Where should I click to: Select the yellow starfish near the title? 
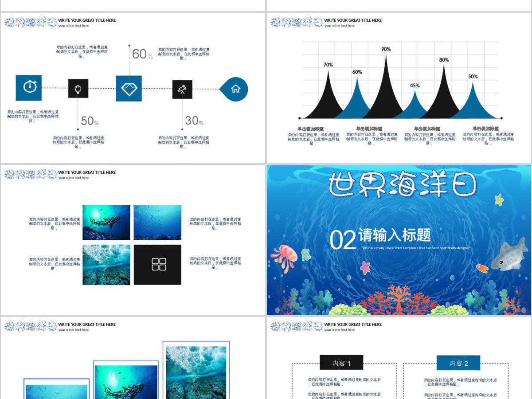(499, 199)
